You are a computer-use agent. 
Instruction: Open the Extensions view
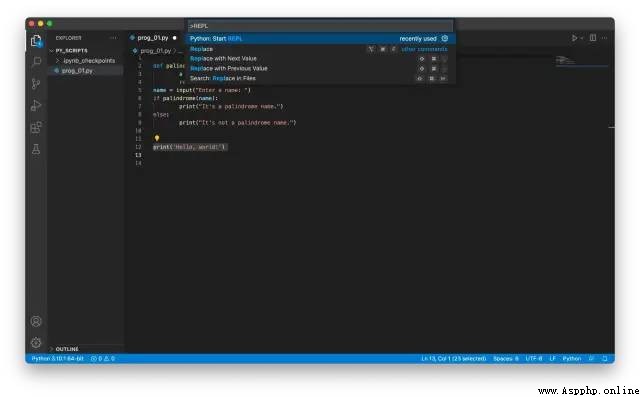coord(36,127)
